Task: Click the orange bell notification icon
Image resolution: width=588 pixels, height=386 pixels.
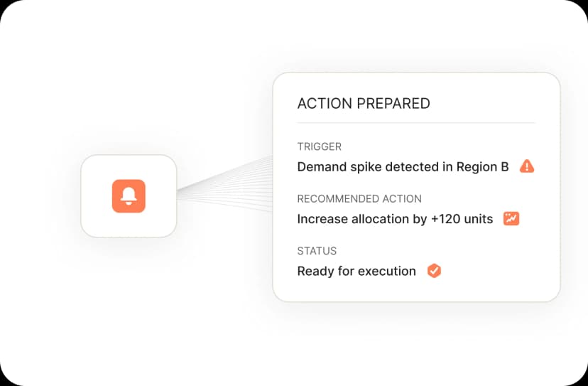Action: click(129, 195)
